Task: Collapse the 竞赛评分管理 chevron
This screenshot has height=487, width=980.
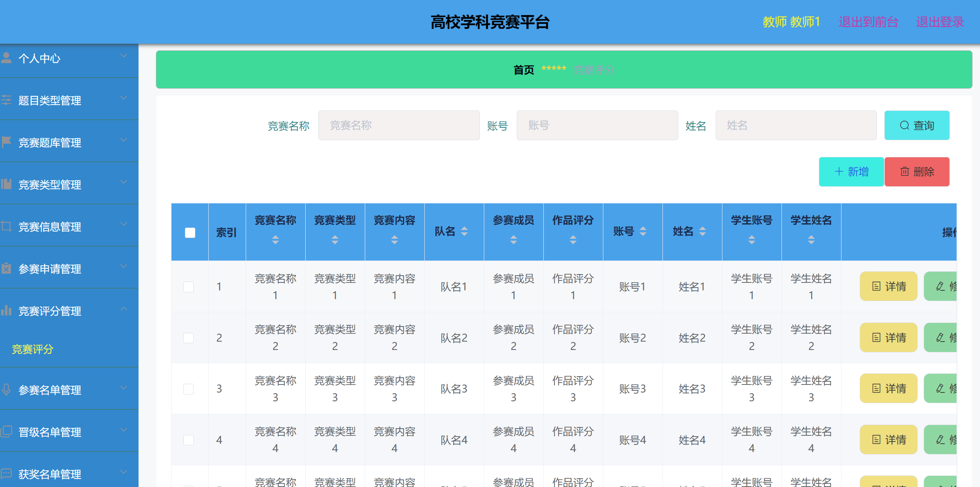Action: tap(124, 308)
